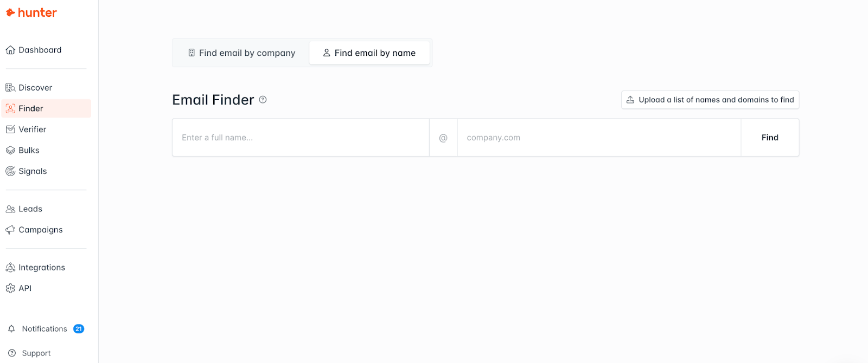Open the Dashboard home icon

coord(10,50)
